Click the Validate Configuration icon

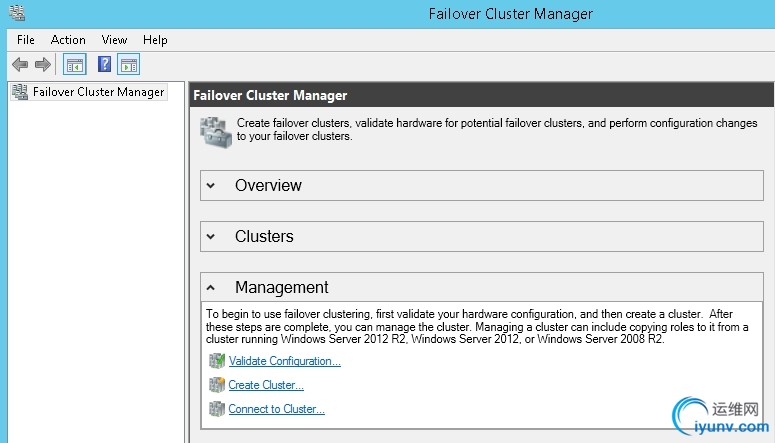[216, 361]
